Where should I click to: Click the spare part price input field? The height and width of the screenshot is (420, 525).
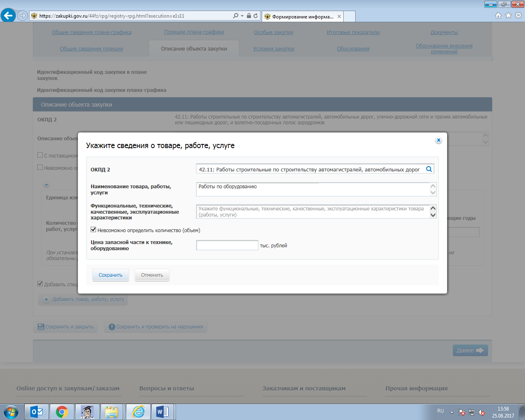(227, 245)
